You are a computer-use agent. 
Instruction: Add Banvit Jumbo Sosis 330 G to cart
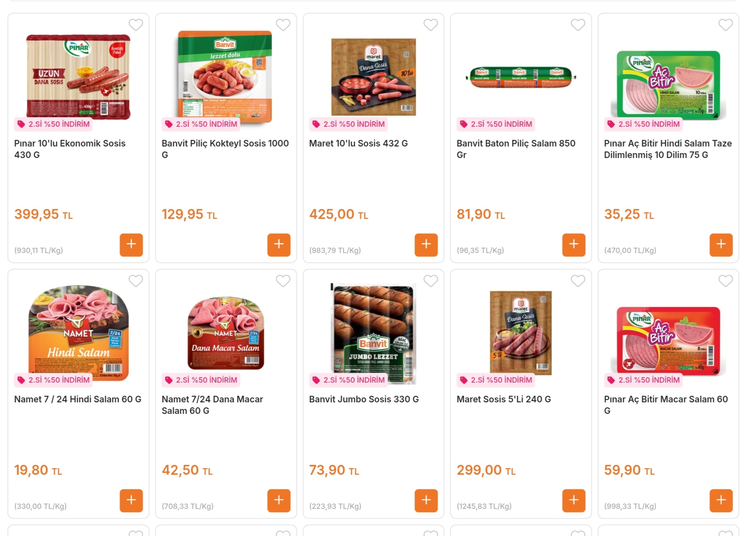point(426,500)
